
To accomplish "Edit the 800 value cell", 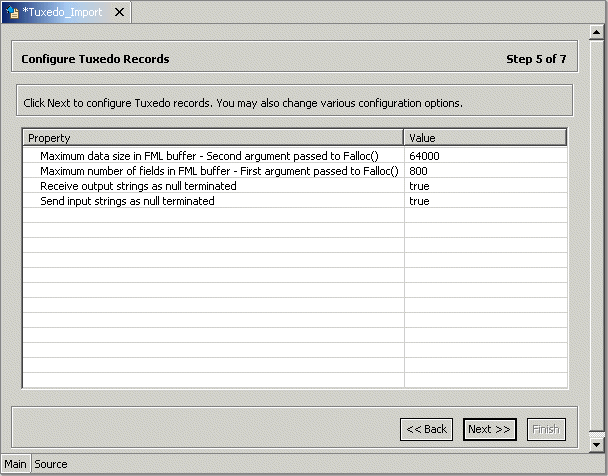I will pyautogui.click(x=485, y=171).
